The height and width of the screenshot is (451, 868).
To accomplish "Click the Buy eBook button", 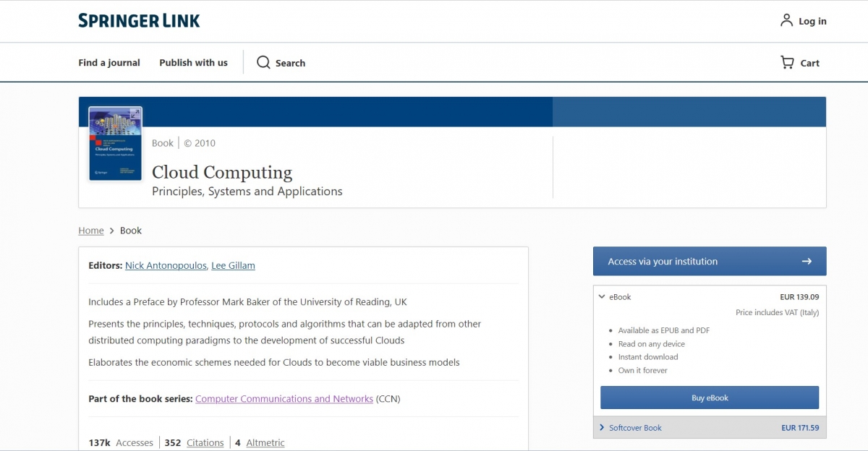I will pos(710,398).
